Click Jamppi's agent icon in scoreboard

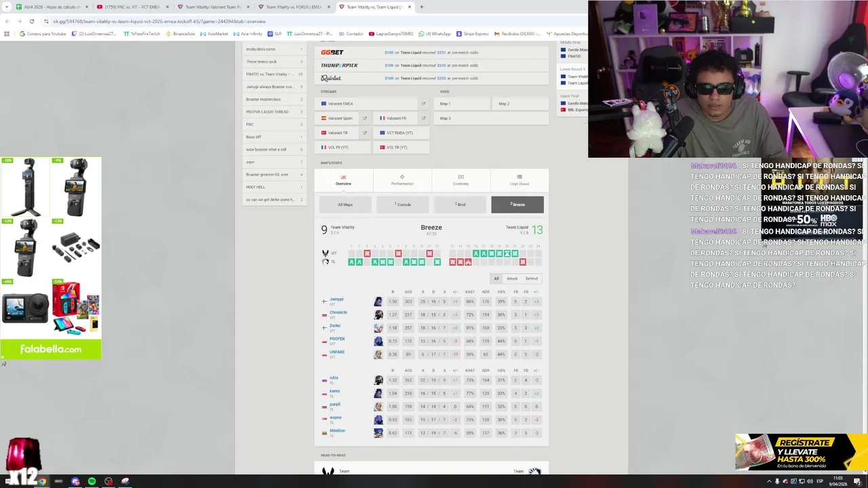[378, 302]
